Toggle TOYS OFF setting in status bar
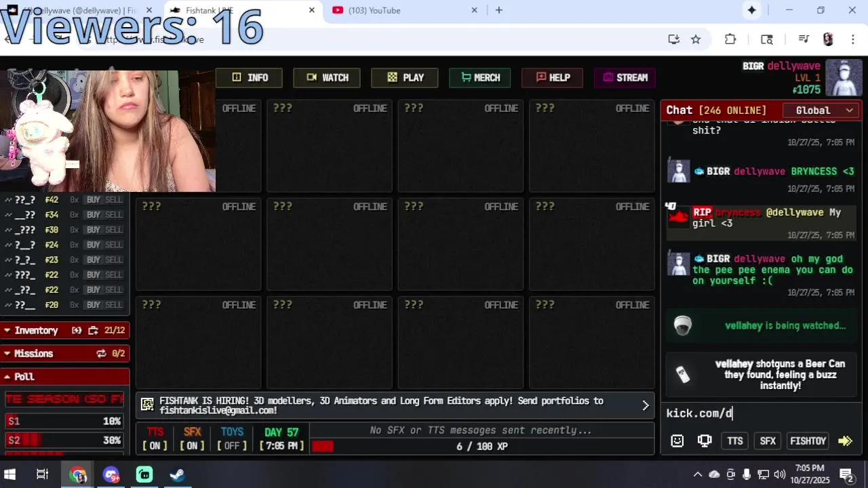868x488 pixels. [232, 439]
